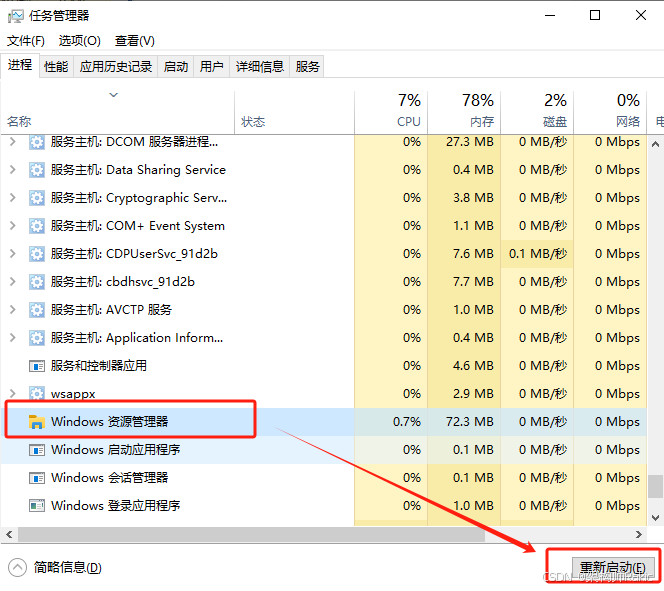Select the Windows 会话管理器 row text
The image size is (664, 591).
109,478
